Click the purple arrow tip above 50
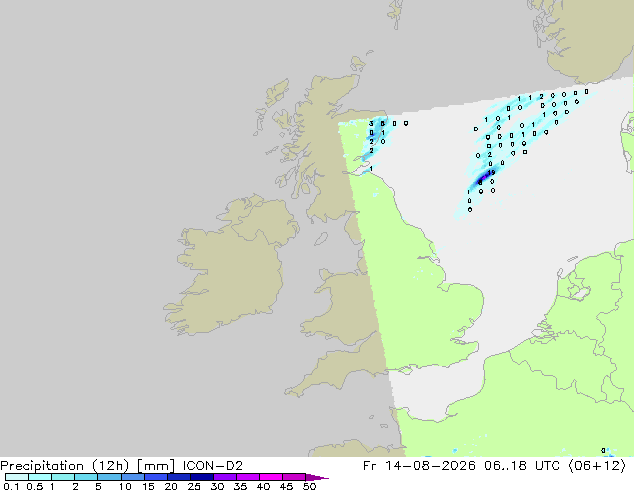Viewport: 634px width, 490px height. point(317,477)
